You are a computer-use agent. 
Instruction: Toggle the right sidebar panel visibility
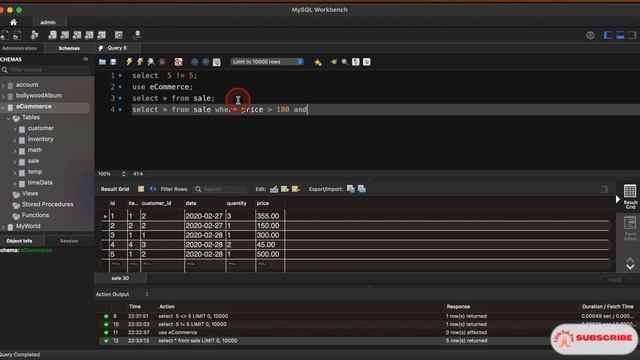632,36
